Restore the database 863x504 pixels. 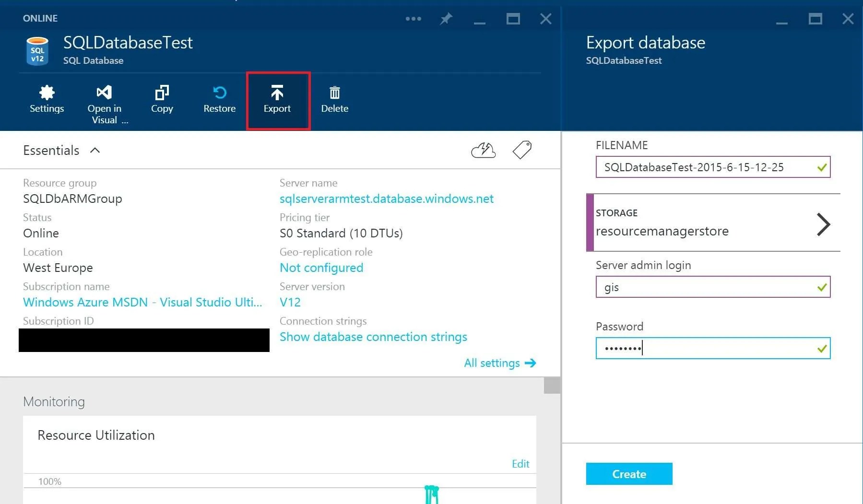click(219, 100)
